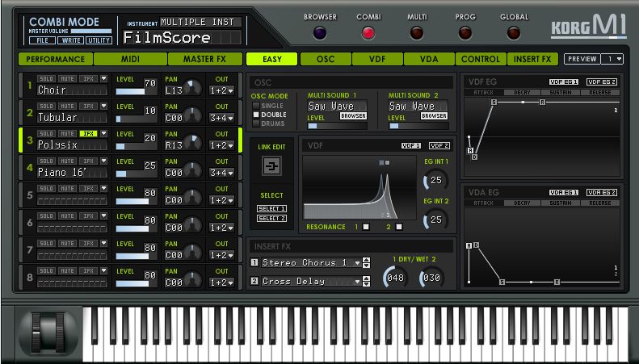Viewport: 639px width, 364px height.
Task: Click the WRITE button
Action: click(71, 40)
